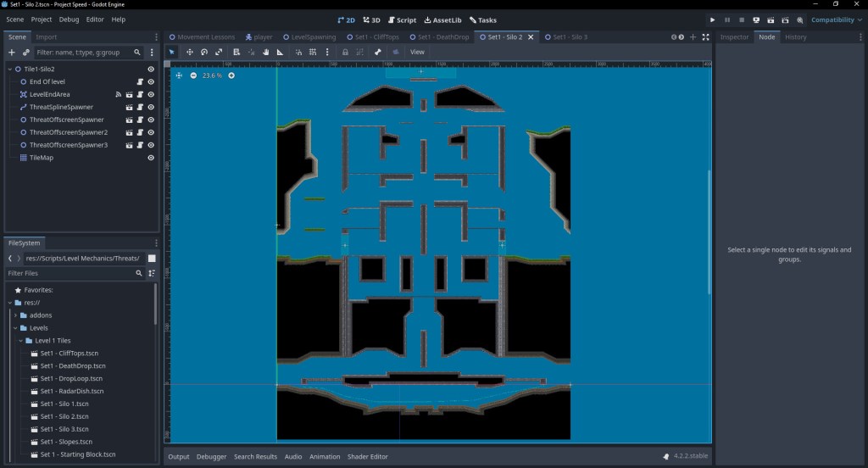This screenshot has height=468, width=868.
Task: Expand the addons folder
Action: 16,315
